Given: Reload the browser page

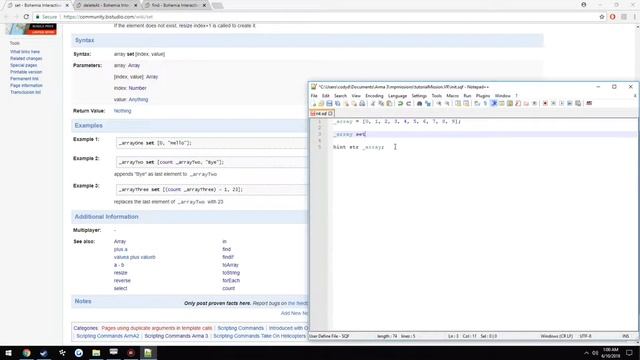Looking at the screenshot, I should tap(26, 17).
